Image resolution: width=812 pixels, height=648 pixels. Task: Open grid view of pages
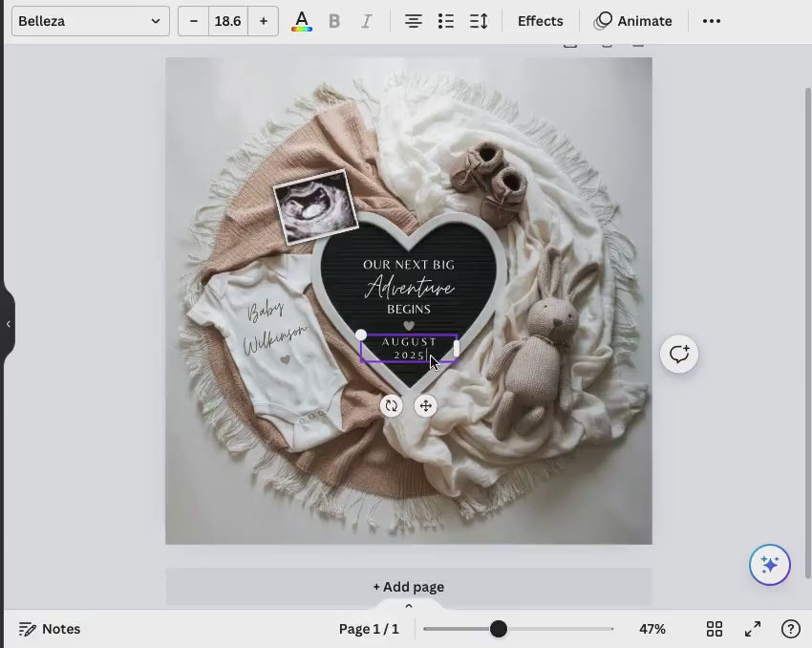(x=715, y=629)
